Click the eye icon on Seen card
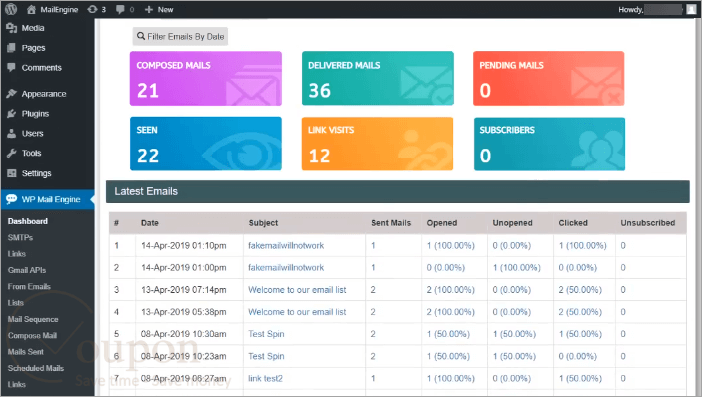Viewport: 702px width, 397px height. [241, 152]
